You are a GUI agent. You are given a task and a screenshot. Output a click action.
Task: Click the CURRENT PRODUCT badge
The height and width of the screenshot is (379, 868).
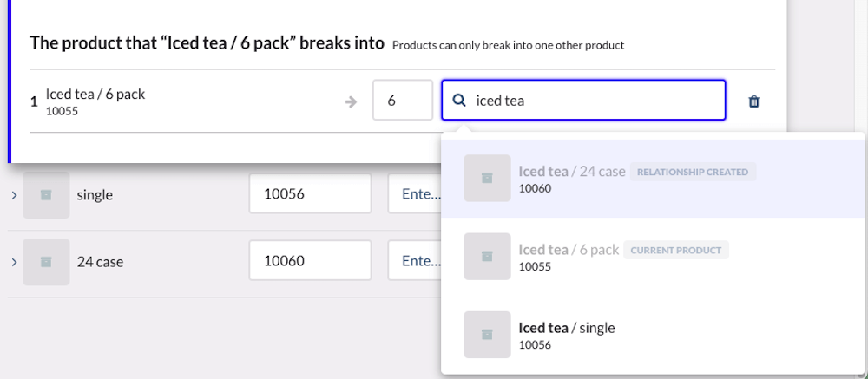[676, 250]
